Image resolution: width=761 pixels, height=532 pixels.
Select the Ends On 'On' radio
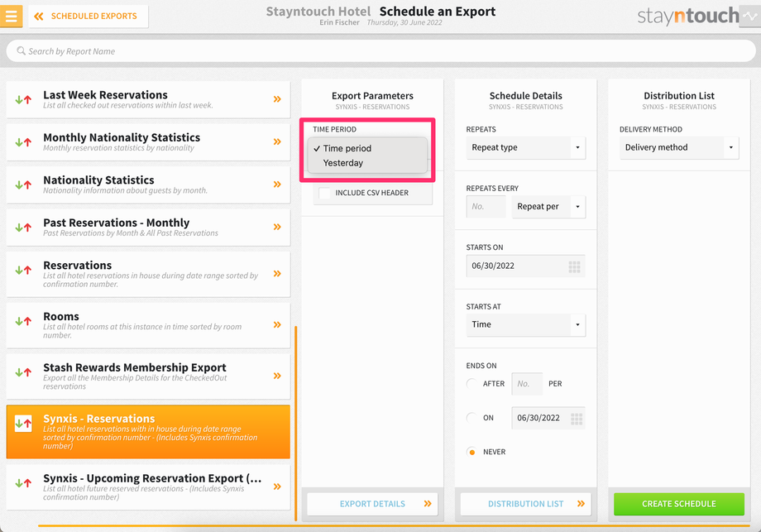(x=471, y=418)
